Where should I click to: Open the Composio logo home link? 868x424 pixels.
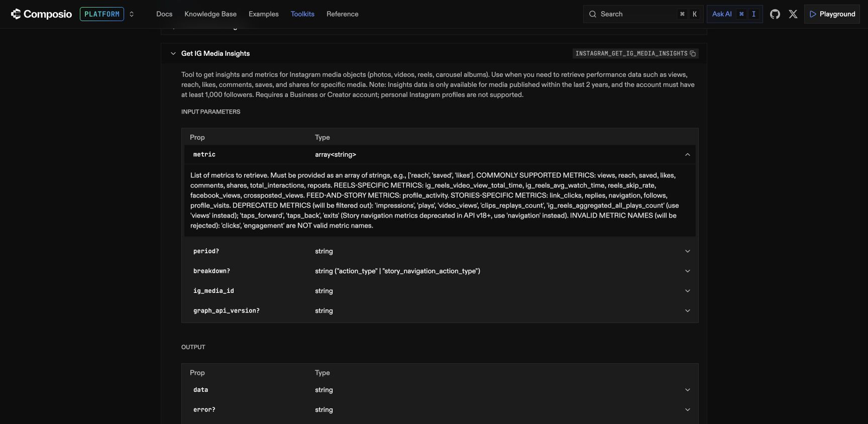tap(41, 14)
